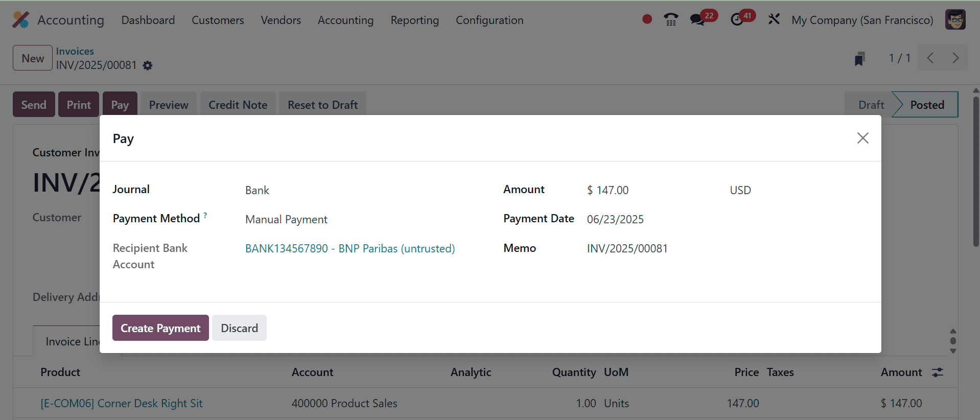980x420 pixels.
Task: Click the 1 / 1 pager counter
Action: 900,58
